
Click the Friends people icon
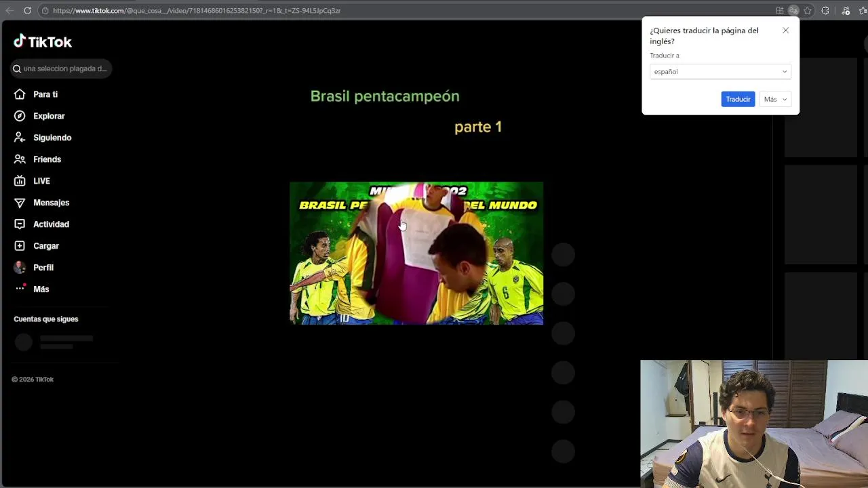(x=20, y=159)
